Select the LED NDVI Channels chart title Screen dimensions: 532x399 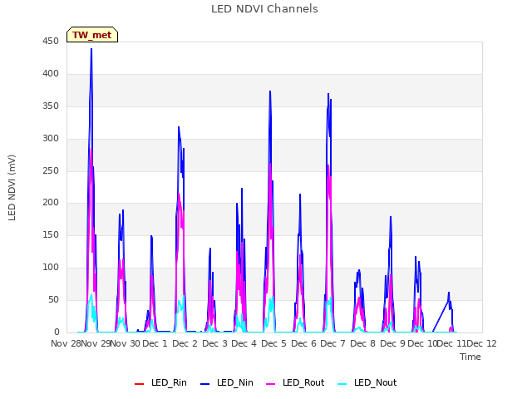pyautogui.click(x=264, y=9)
